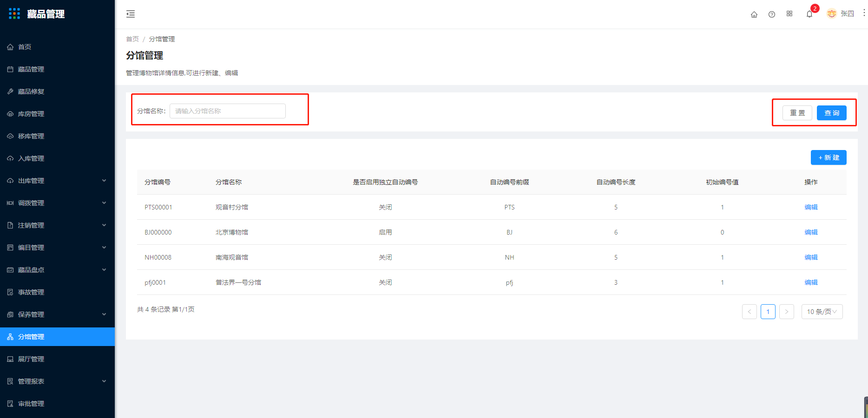
Task: Open 入库管理 menu item
Action: pyautogui.click(x=57, y=158)
